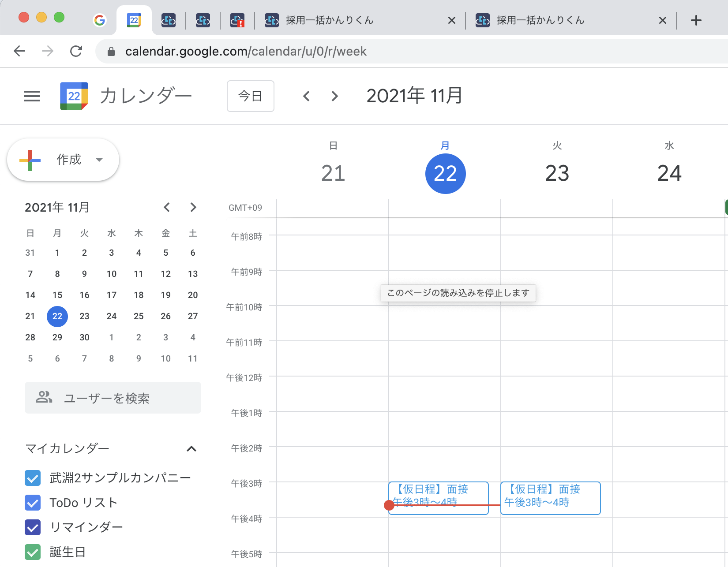The height and width of the screenshot is (567, 728).
Task: Uncheck the ToDo リスト calendar
Action: (x=32, y=503)
